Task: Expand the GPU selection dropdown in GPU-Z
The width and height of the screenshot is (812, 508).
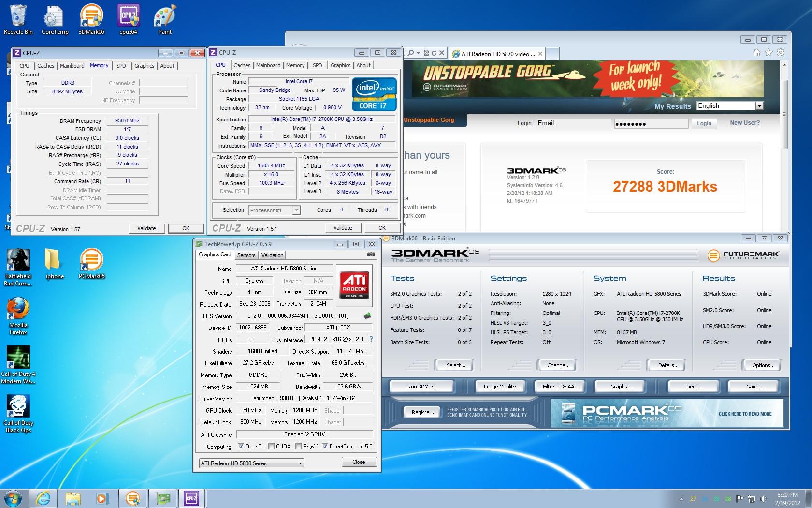Action: (x=300, y=463)
